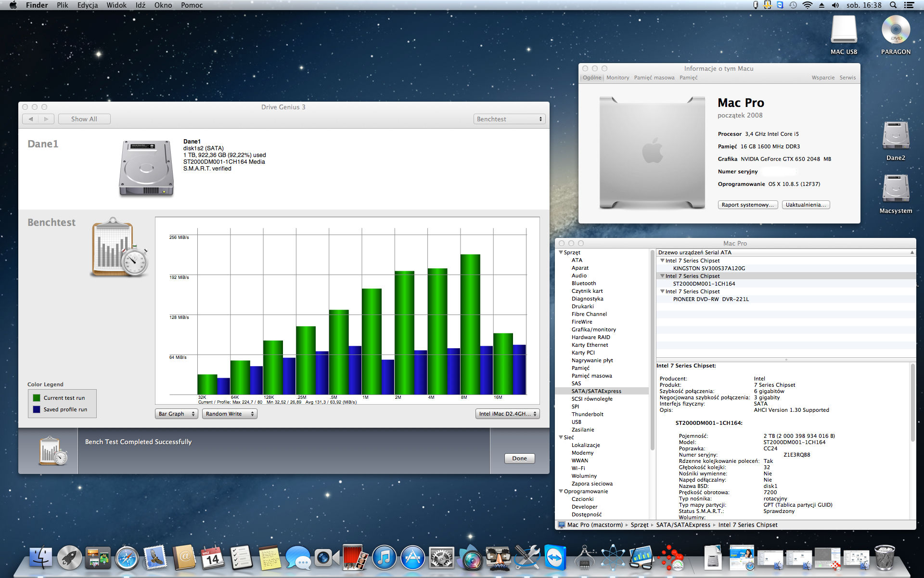924x578 pixels.
Task: Click the red Bench molecule Dock icon
Action: (x=671, y=557)
